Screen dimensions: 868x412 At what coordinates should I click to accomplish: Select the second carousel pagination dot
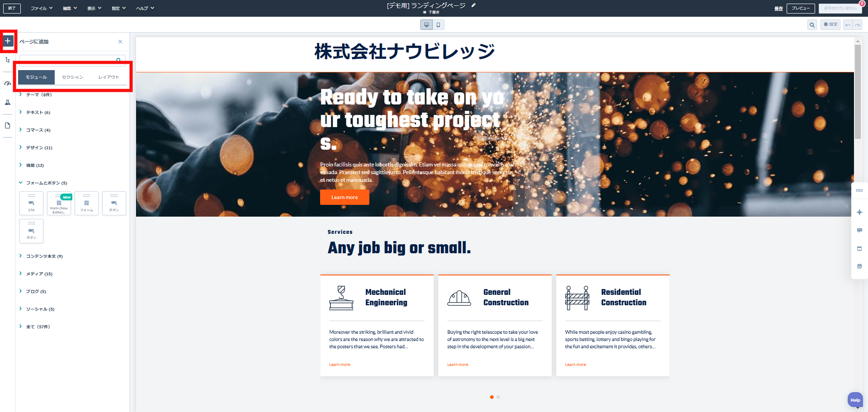click(x=498, y=397)
